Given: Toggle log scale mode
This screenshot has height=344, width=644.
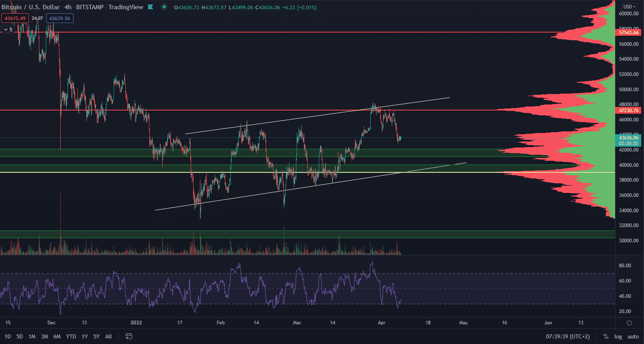Looking at the screenshot, I should 618,336.
